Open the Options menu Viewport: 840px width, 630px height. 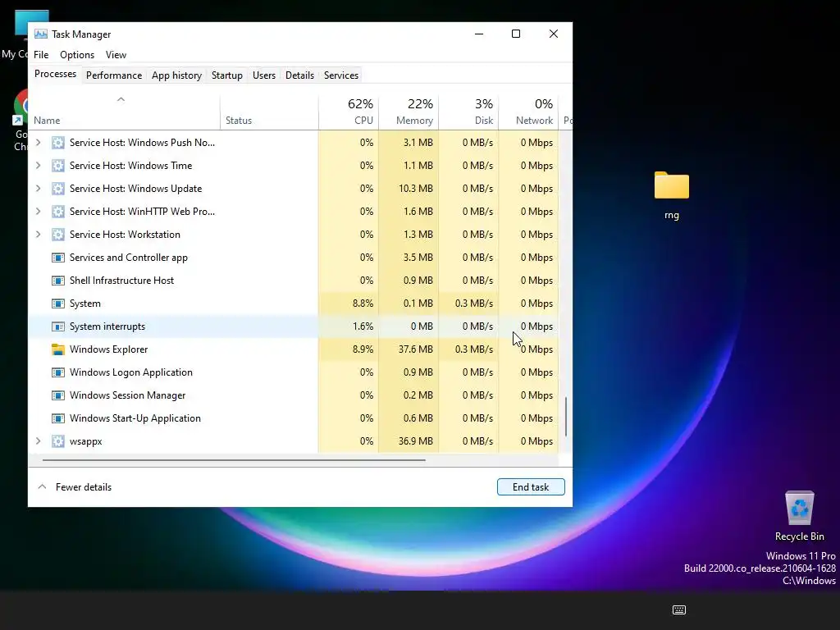[77, 55]
